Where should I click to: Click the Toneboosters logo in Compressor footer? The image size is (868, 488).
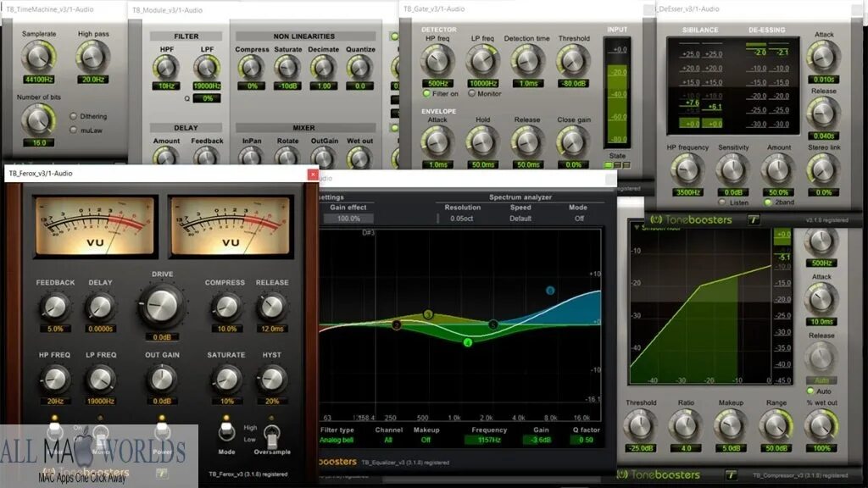tap(659, 474)
